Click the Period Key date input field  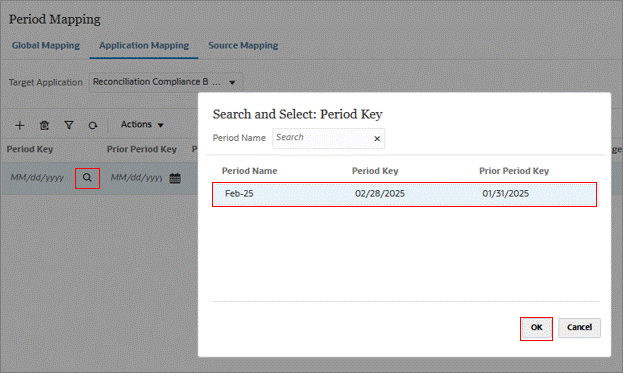point(37,178)
